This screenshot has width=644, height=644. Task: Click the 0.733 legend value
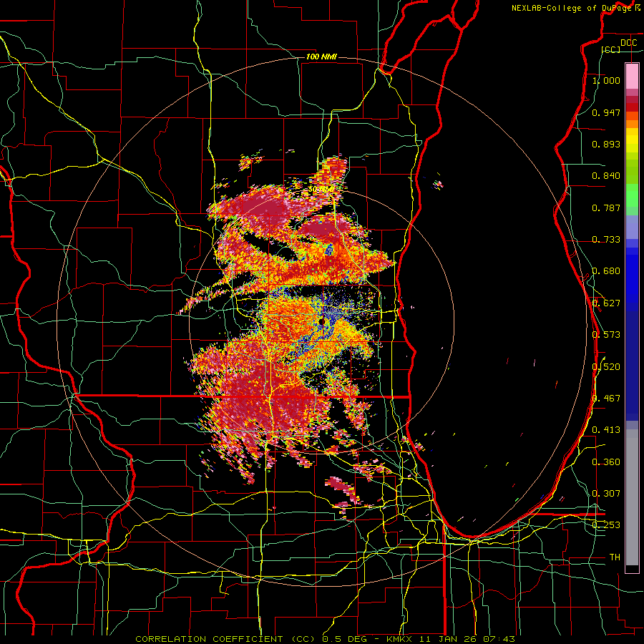[606, 240]
